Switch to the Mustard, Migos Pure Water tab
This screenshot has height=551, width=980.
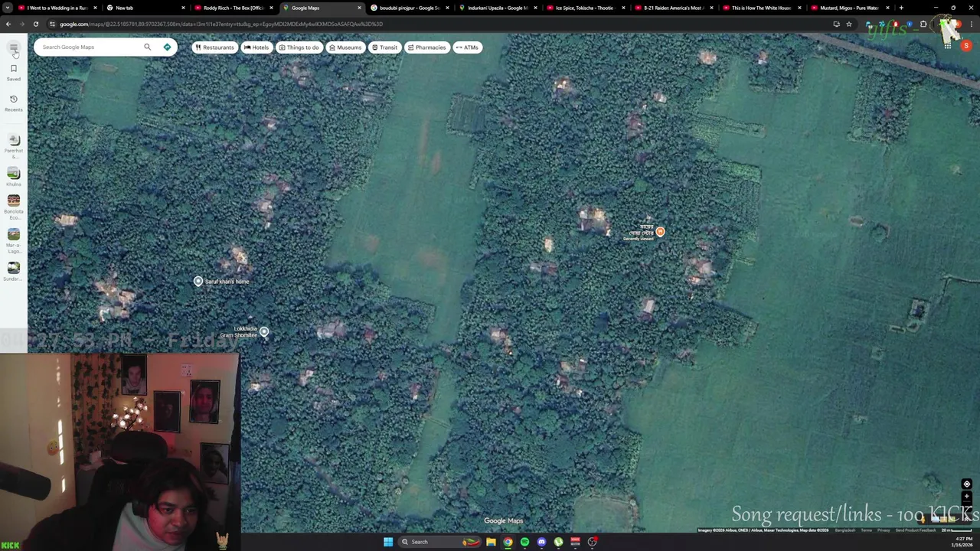849,8
